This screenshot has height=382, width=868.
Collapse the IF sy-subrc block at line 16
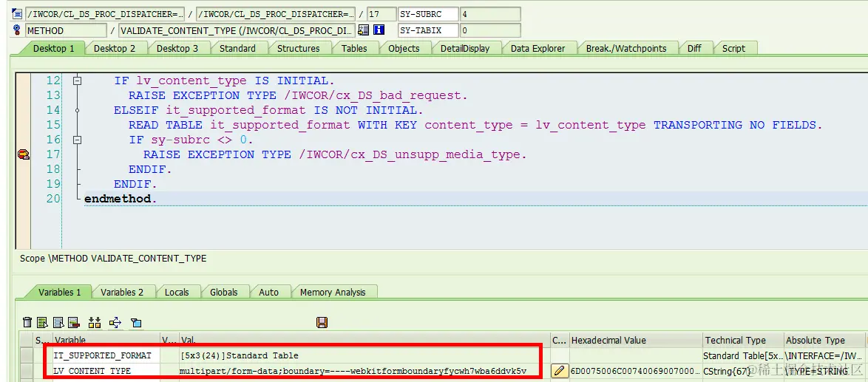pos(77,140)
